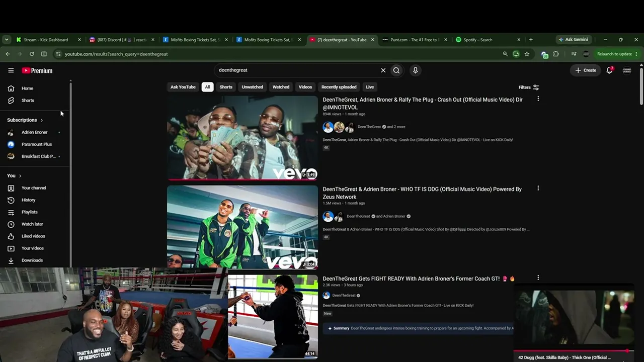Open the browser media controls button
Image resolution: width=644 pixels, height=362 pixels.
574,54
